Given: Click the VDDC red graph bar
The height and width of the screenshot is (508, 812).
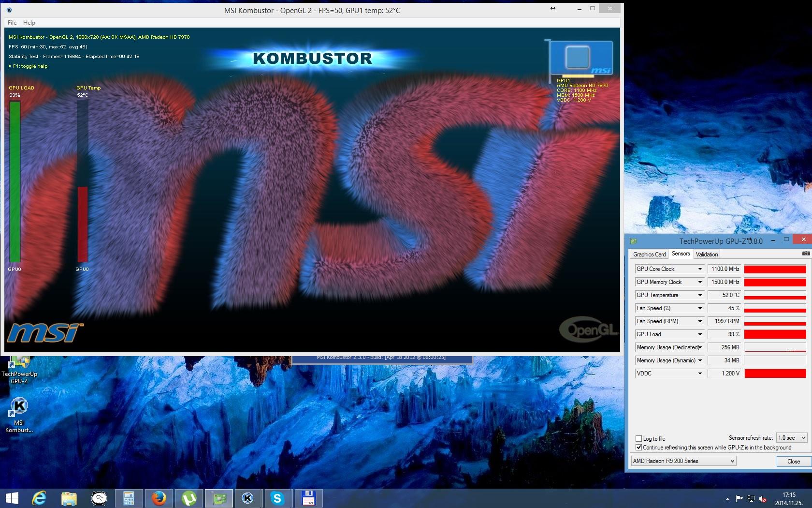Looking at the screenshot, I should [775, 374].
